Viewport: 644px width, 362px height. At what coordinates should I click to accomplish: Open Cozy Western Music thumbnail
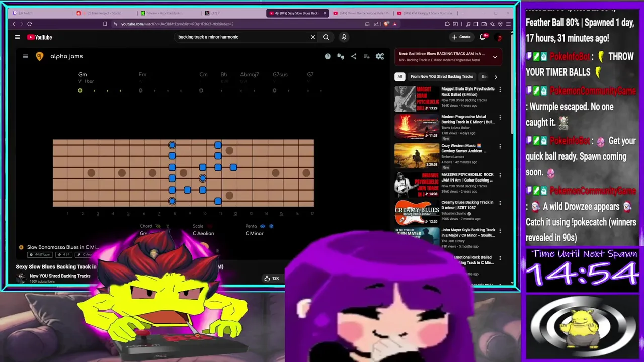pos(417,156)
